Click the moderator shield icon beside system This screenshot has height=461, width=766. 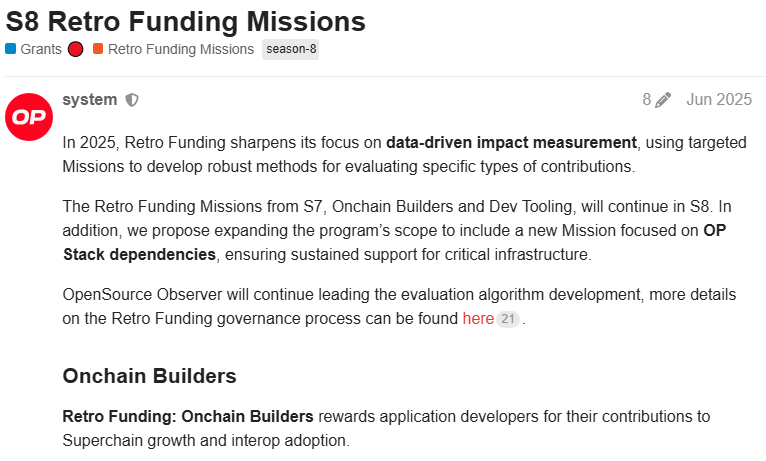click(132, 100)
